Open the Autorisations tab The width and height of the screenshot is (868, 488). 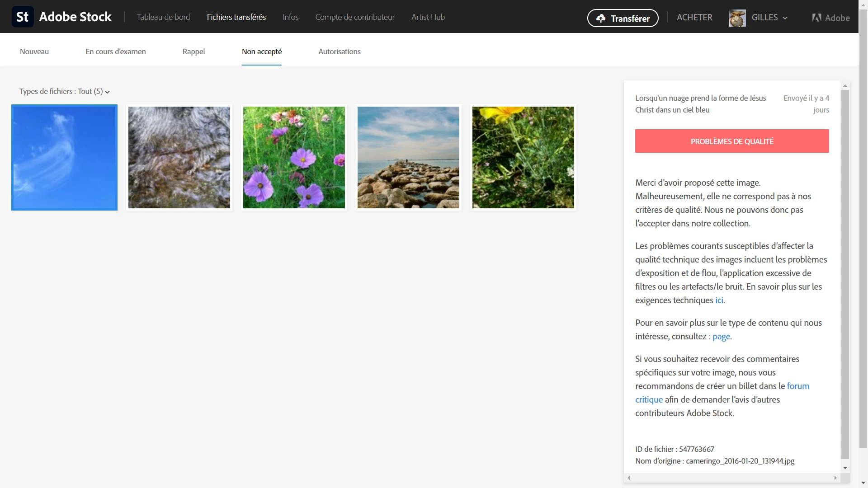[x=339, y=52]
